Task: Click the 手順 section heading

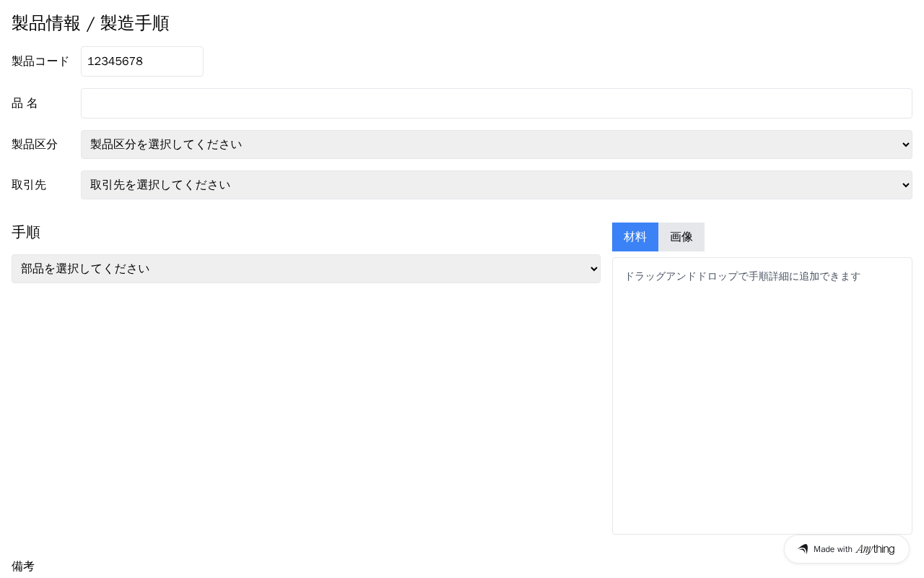Action: (x=26, y=232)
